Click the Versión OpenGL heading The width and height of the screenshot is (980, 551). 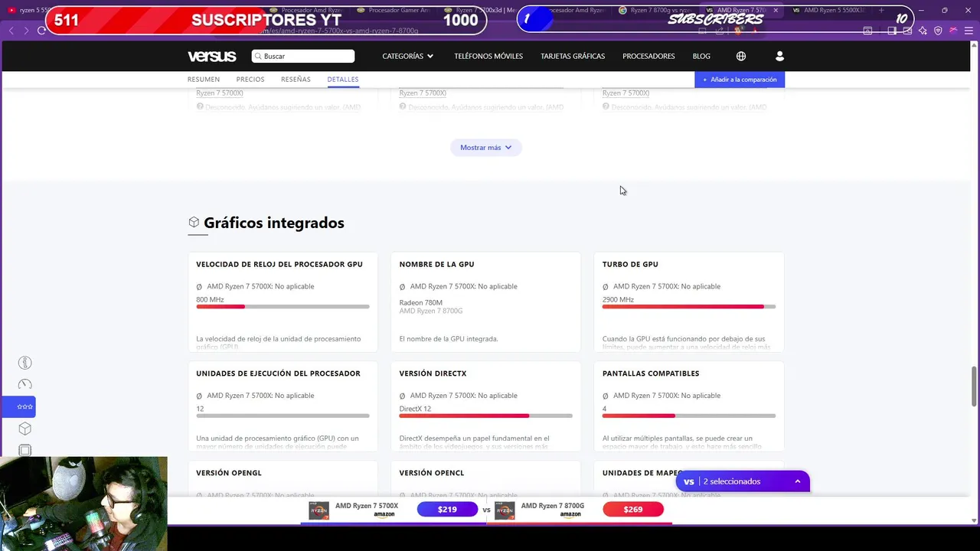tap(229, 473)
